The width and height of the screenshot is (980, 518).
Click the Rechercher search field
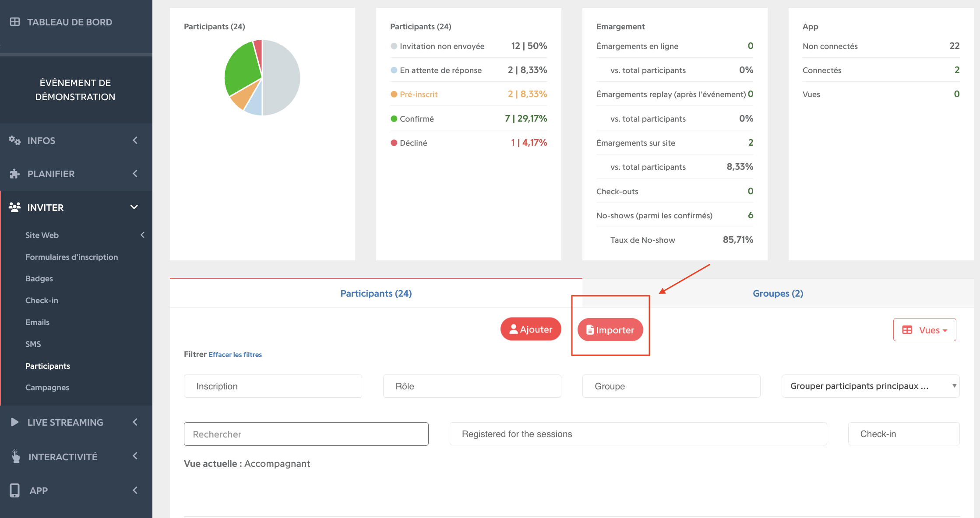[306, 434]
